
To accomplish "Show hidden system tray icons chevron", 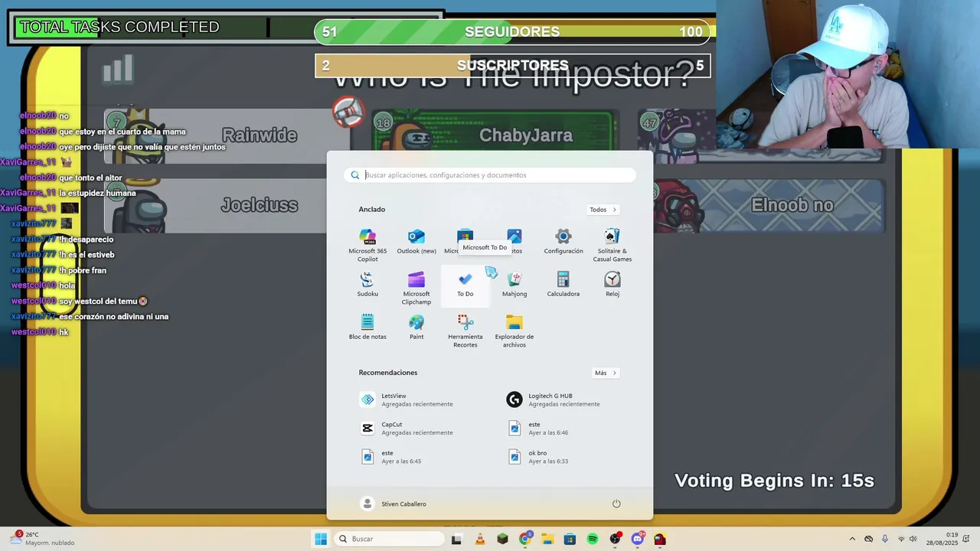I will (x=852, y=539).
